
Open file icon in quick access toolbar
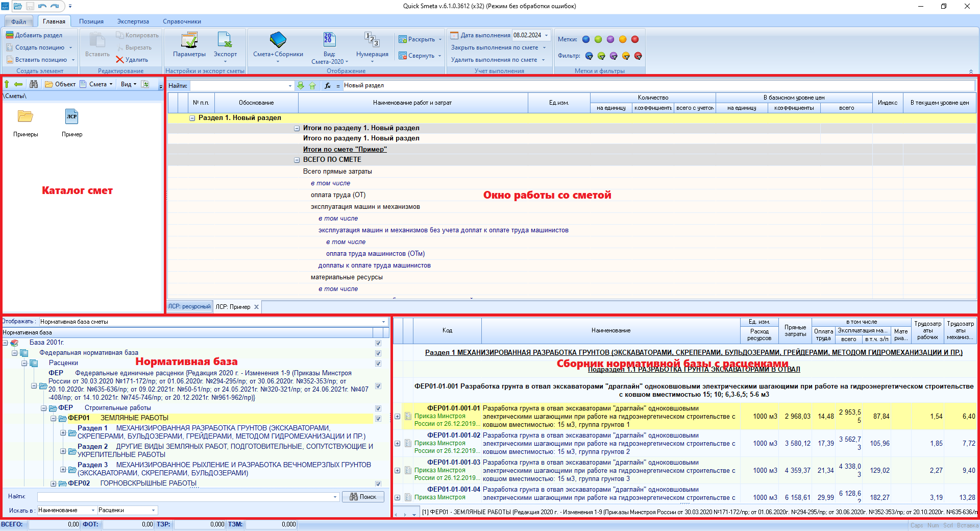[18, 6]
